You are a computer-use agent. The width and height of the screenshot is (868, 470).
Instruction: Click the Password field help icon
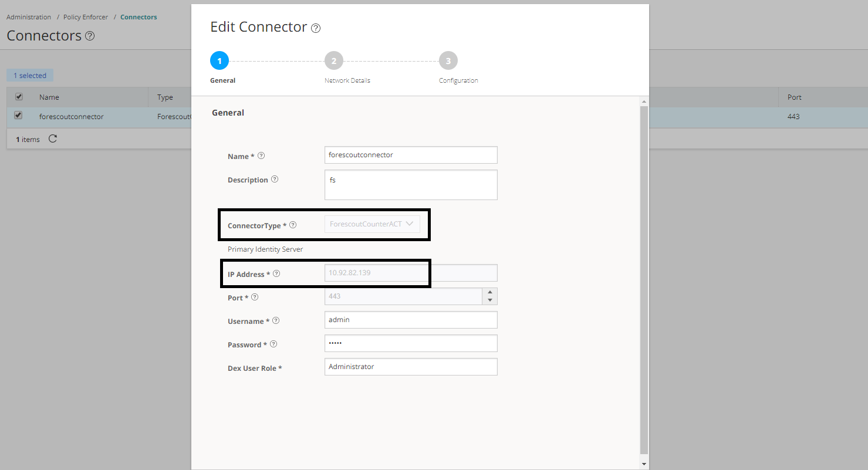coord(272,344)
